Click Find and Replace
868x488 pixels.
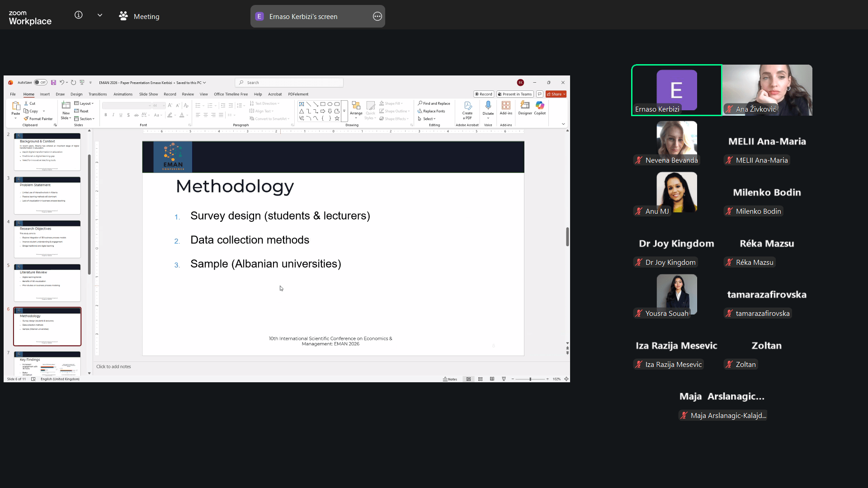pos(434,103)
